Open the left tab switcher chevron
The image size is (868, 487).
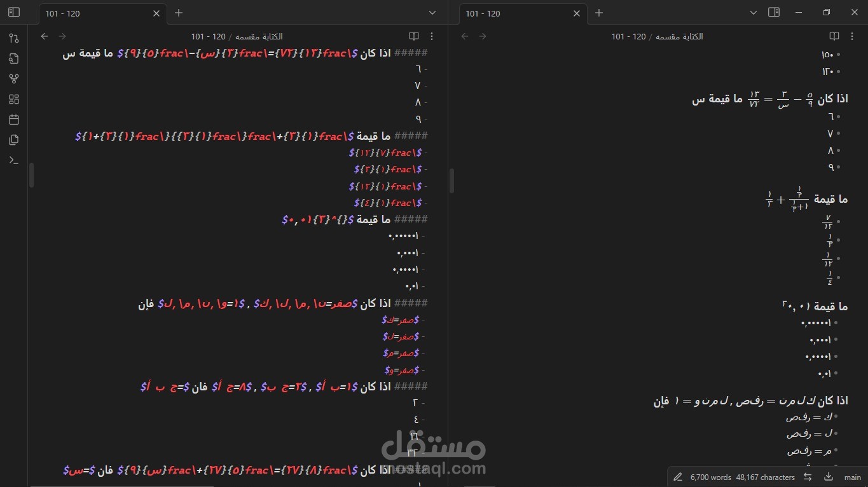(432, 13)
